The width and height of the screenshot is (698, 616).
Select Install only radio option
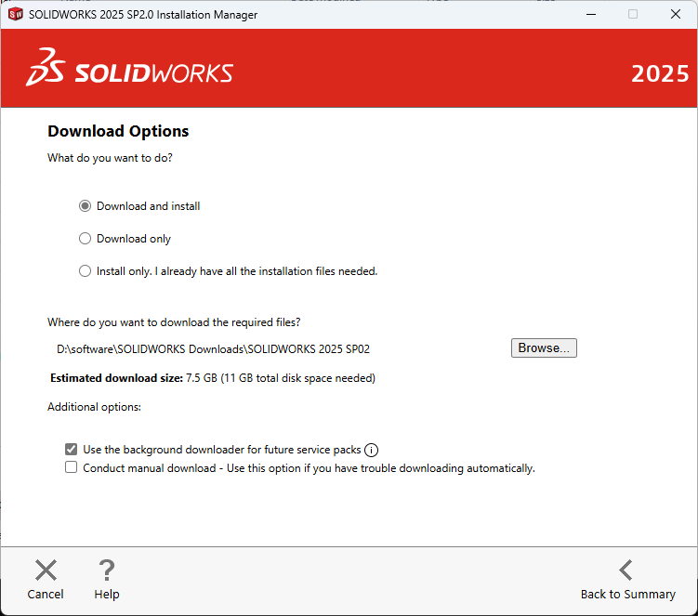(86, 271)
